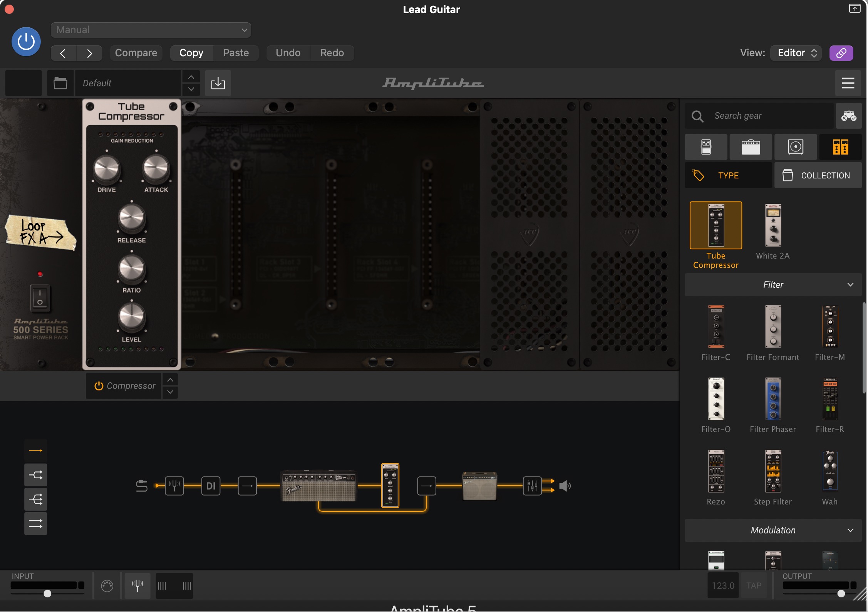This screenshot has width=868, height=612.
Task: Flip the 500 Series rack power switch
Action: (40, 298)
